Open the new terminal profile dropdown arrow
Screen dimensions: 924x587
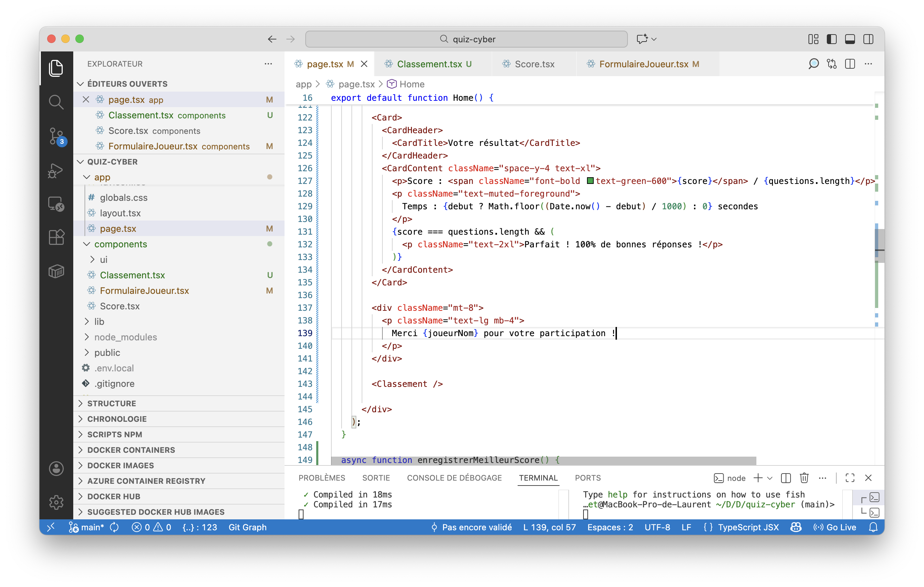coord(769,478)
